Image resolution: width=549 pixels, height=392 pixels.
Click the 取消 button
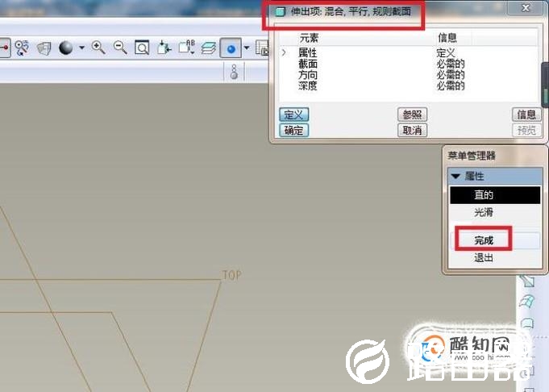pyautogui.click(x=412, y=131)
